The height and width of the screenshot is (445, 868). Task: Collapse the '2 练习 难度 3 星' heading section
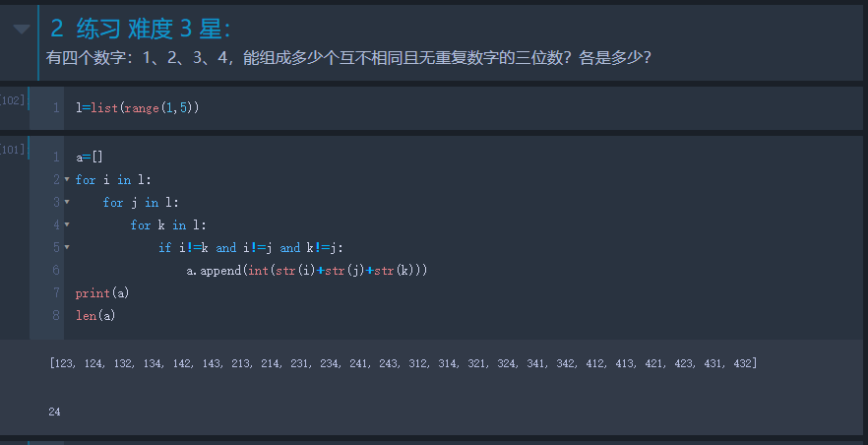[x=21, y=30]
